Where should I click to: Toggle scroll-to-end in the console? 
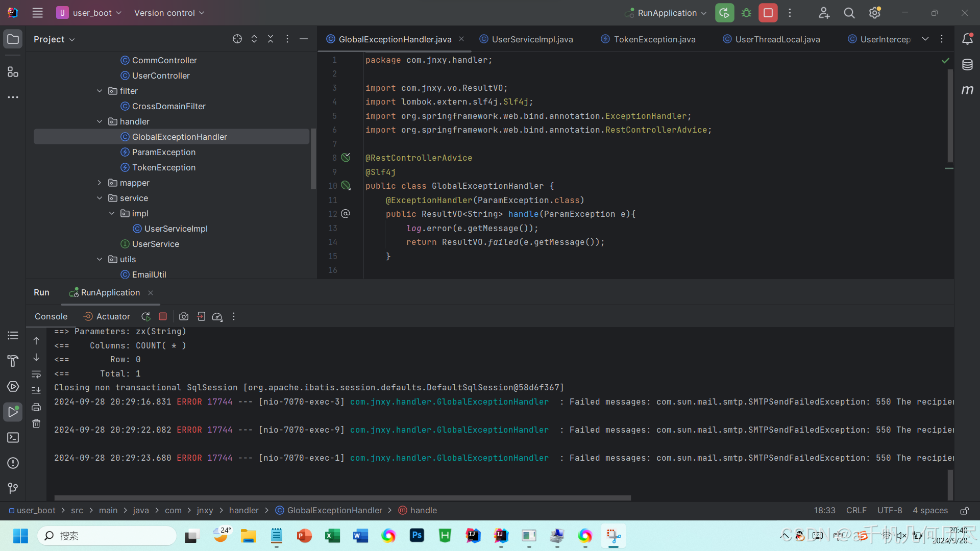(36, 390)
